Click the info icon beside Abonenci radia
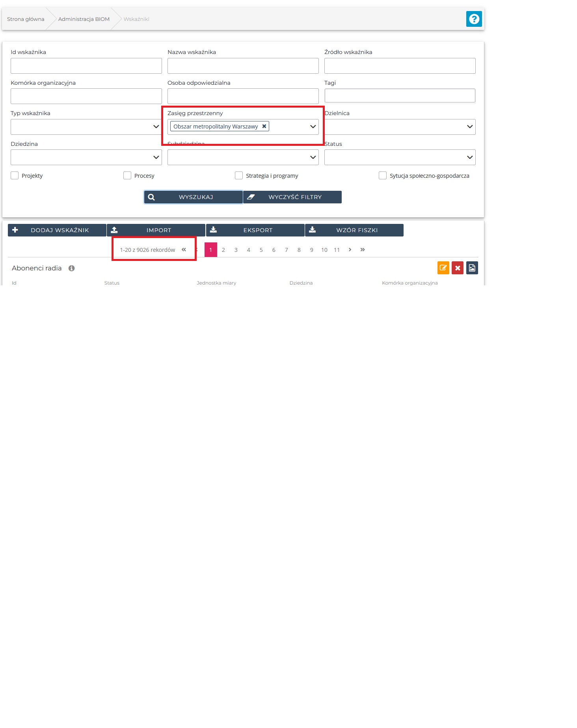Image resolution: width=577 pixels, height=728 pixels. (71, 268)
